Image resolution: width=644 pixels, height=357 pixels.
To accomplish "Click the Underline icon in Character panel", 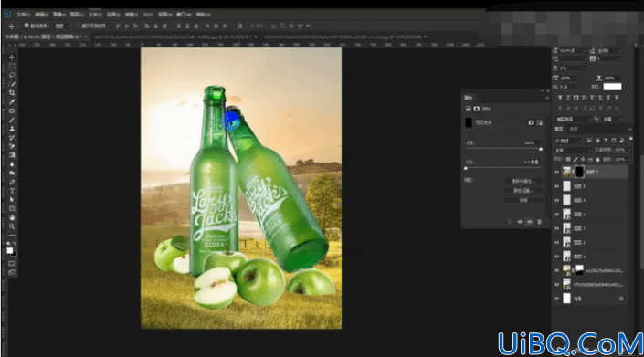I will point(608,98).
